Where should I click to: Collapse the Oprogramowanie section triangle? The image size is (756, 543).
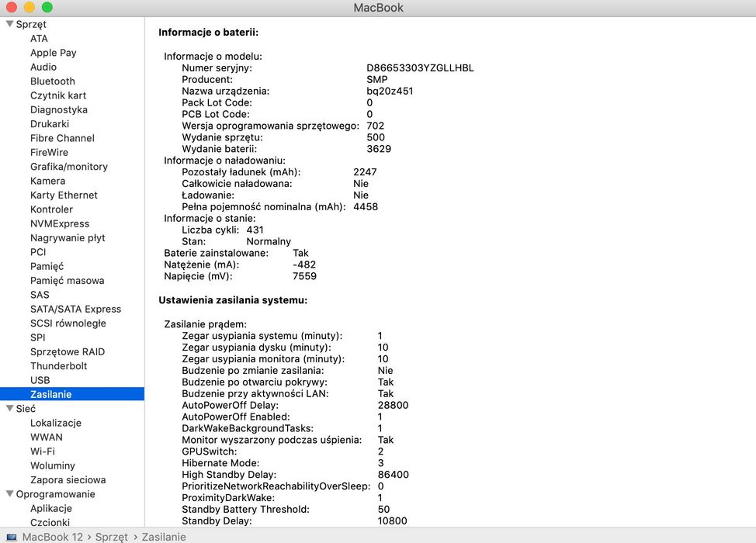pos(9,493)
